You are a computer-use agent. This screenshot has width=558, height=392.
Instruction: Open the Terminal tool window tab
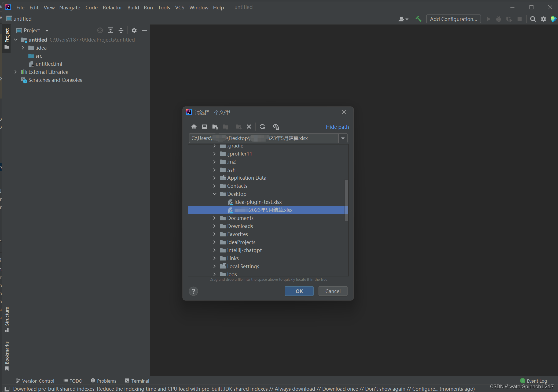click(137, 381)
